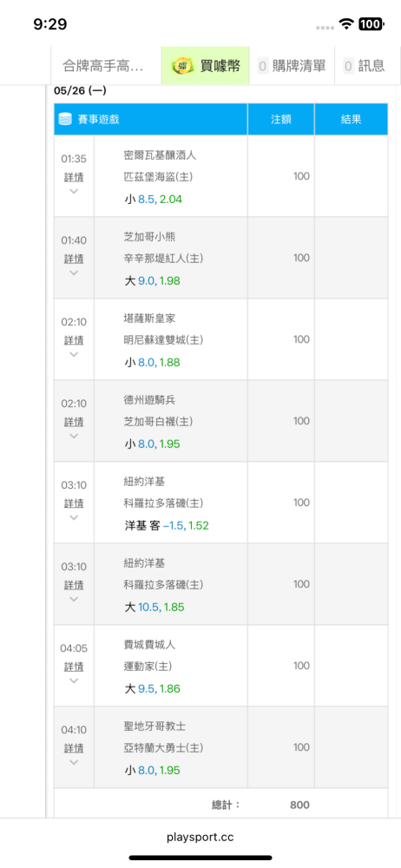Open 詳情 for 03:10 洋基 客 -1.5 bet
This screenshot has height=868, width=401.
pyautogui.click(x=74, y=503)
